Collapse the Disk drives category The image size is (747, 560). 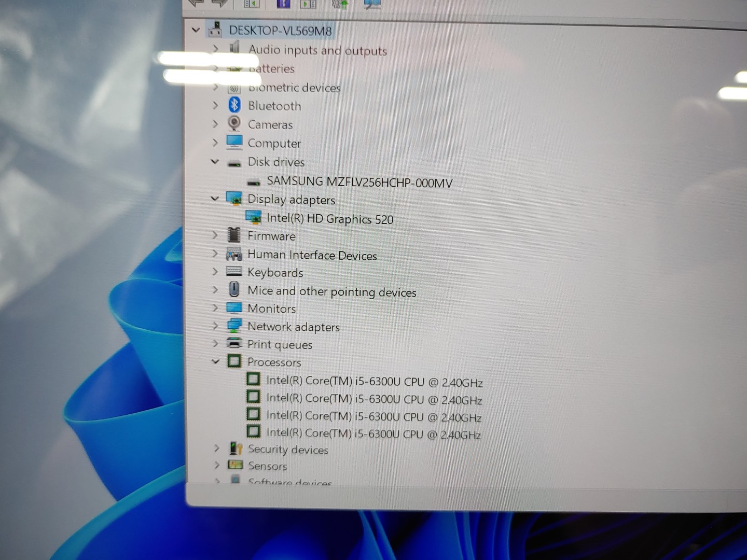point(215,162)
